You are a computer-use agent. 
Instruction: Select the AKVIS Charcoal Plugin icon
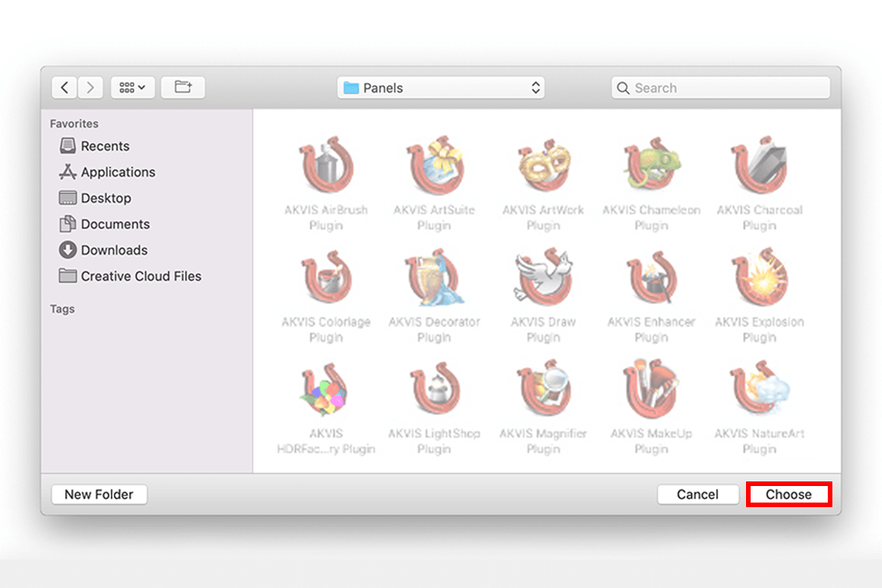pos(760,167)
